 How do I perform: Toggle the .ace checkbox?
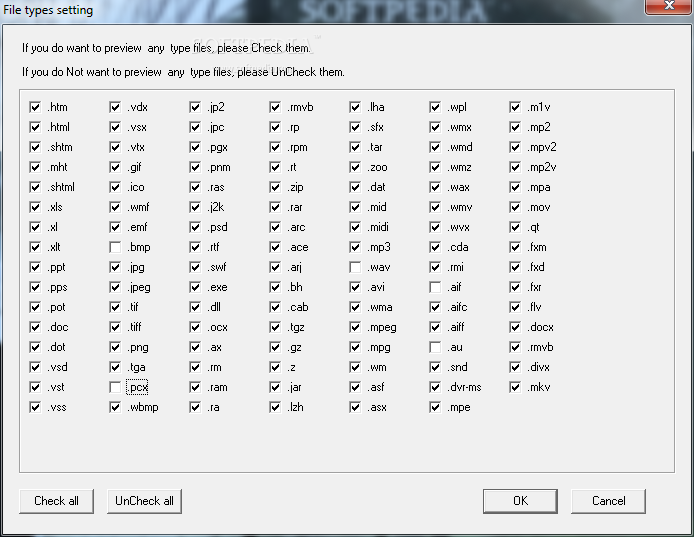(x=275, y=247)
